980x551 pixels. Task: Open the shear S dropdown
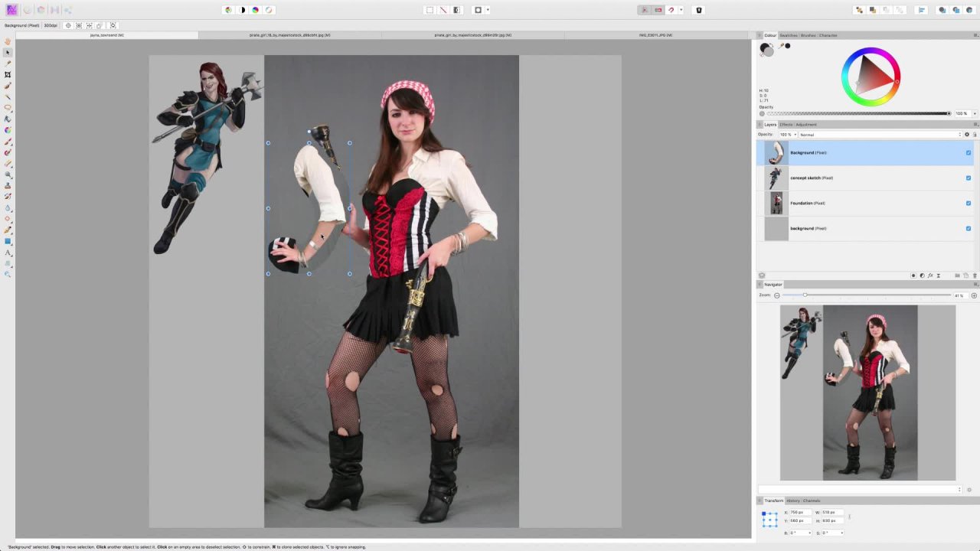(x=841, y=533)
